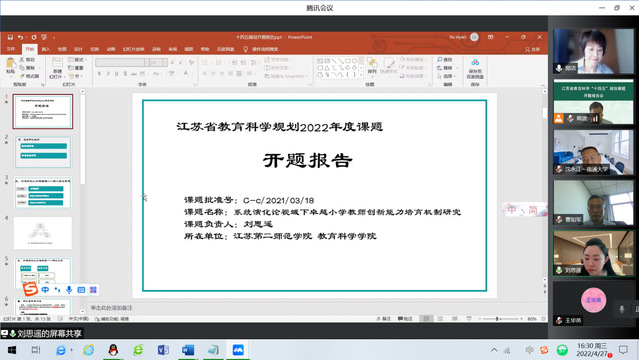
Task: Click the Share button in PowerPoint
Action: (x=532, y=49)
